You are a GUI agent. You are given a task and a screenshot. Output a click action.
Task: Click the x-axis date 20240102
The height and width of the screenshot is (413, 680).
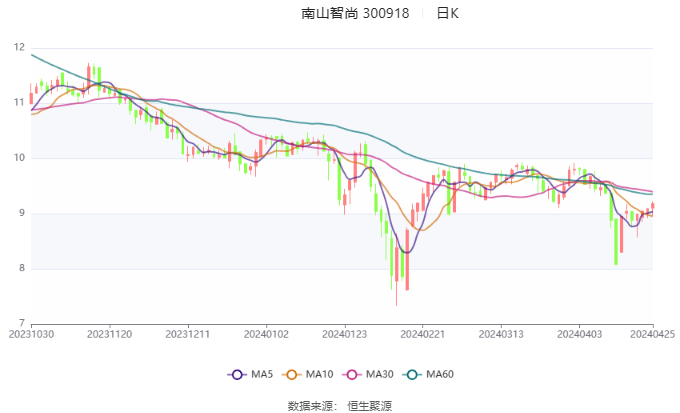pos(266,334)
